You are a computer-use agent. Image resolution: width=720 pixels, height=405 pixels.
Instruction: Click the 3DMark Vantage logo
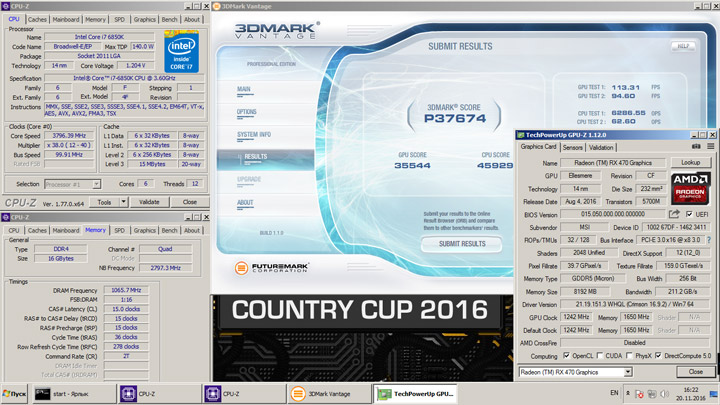277,30
